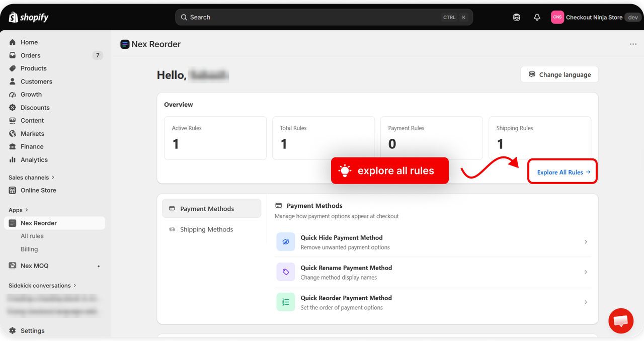
Task: Click the CNS store avatar
Action: (x=557, y=17)
